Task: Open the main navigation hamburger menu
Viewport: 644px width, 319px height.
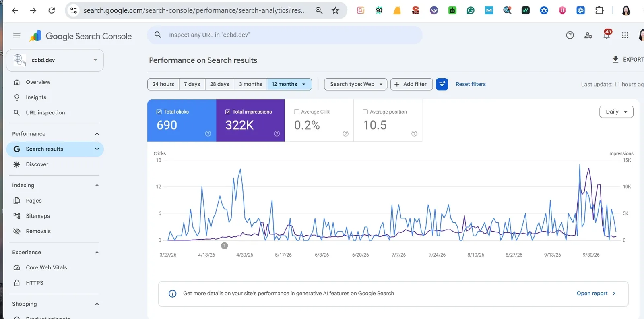Action: tap(17, 35)
